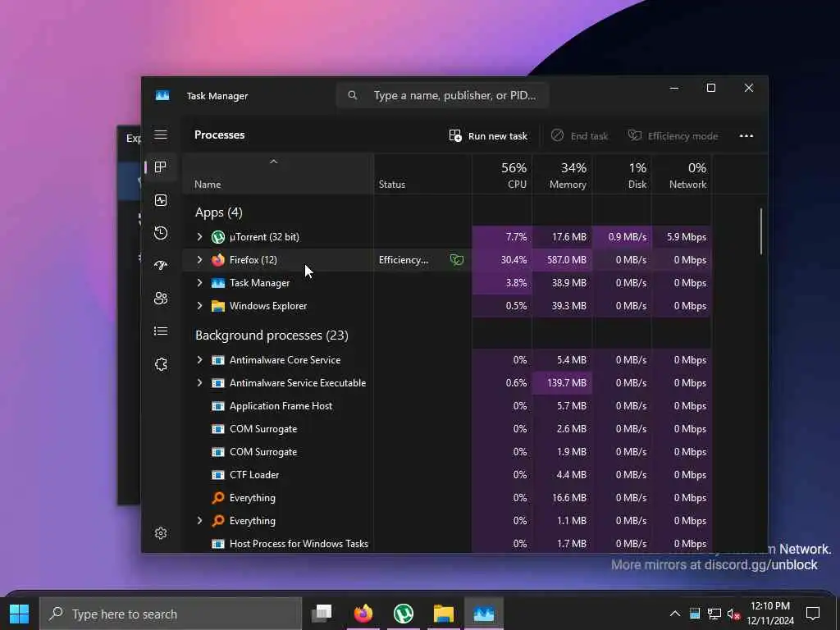Open µTorrent from the taskbar
840x630 pixels.
coord(404,614)
